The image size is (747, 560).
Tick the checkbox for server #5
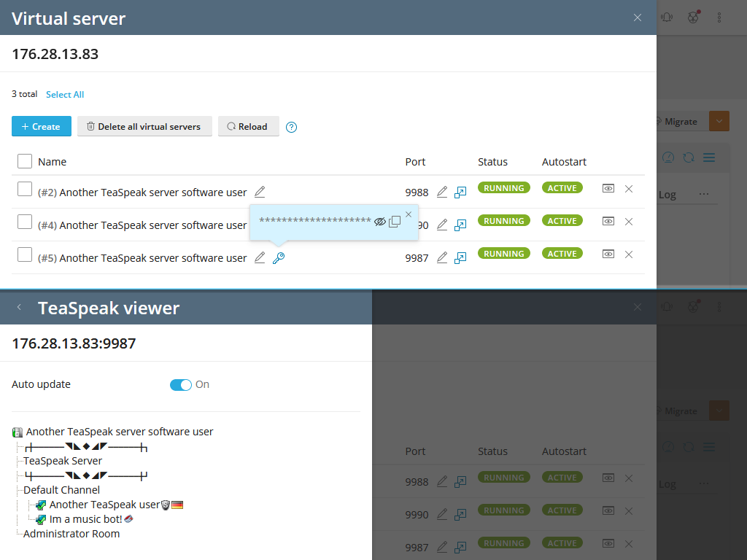point(24,254)
